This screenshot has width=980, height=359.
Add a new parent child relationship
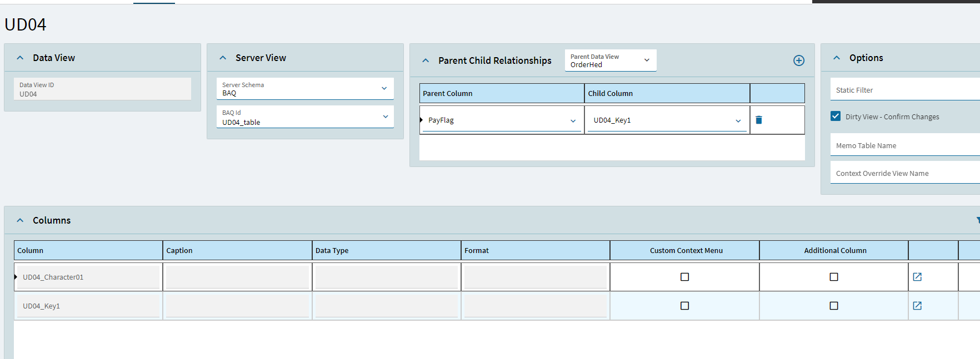point(798,60)
